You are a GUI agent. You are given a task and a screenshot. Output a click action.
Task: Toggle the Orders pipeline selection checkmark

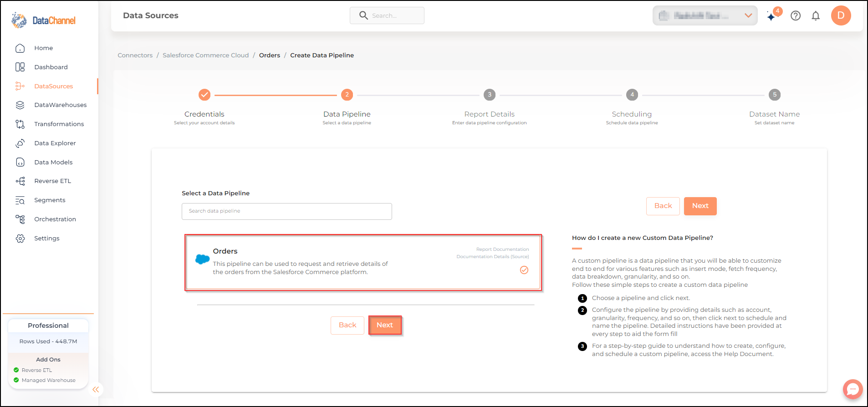[524, 270]
